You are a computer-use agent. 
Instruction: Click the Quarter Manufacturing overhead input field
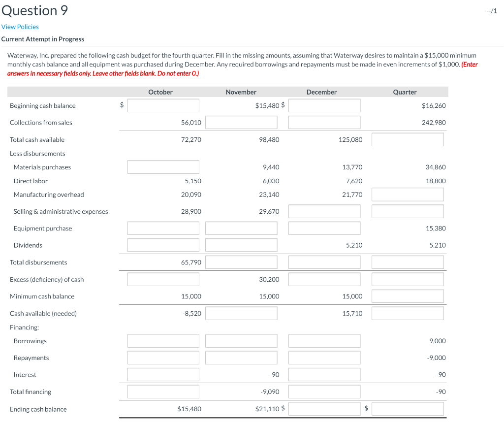[408, 194]
